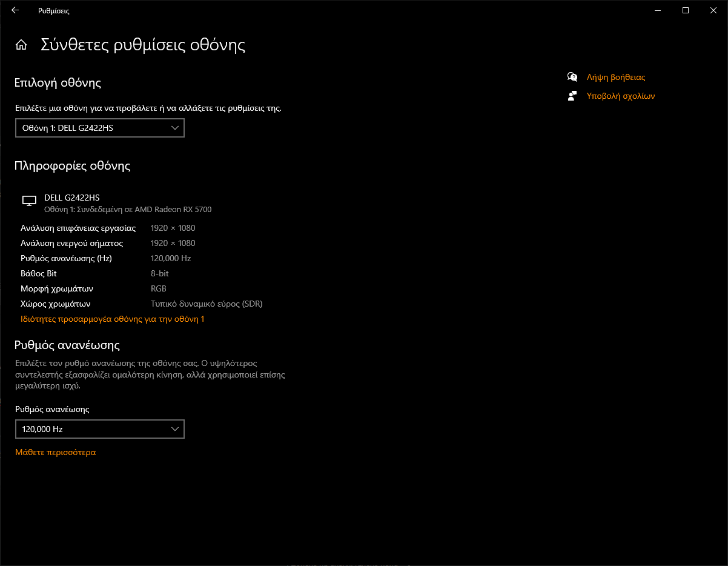Open Υποβολή σχολίων link
This screenshot has height=566, width=728.
pos(621,96)
